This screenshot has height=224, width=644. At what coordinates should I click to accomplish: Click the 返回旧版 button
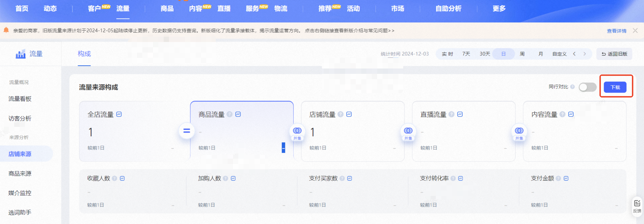pos(614,54)
